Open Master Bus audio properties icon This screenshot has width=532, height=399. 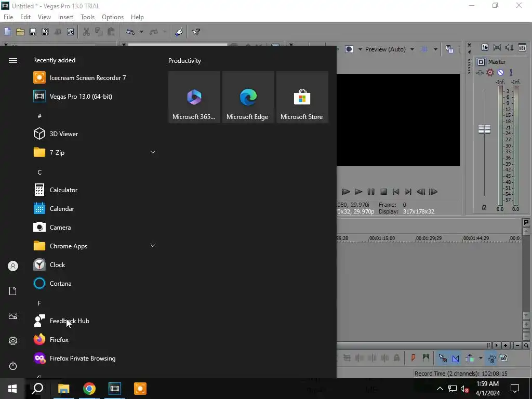coord(485,47)
